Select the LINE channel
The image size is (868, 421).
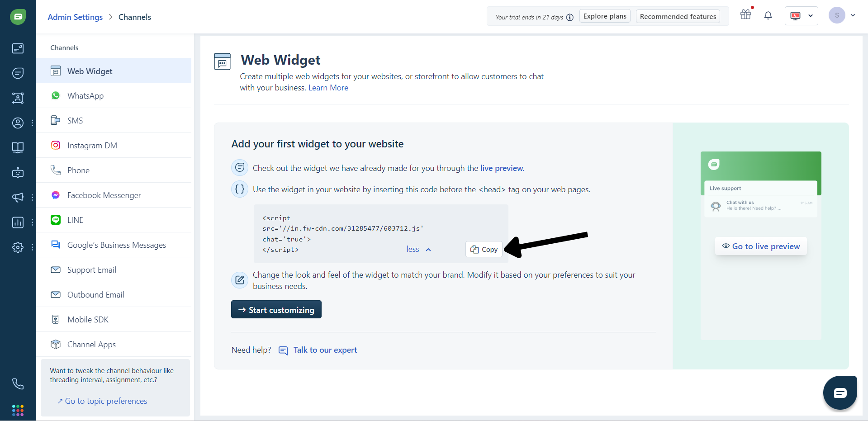(x=114, y=220)
